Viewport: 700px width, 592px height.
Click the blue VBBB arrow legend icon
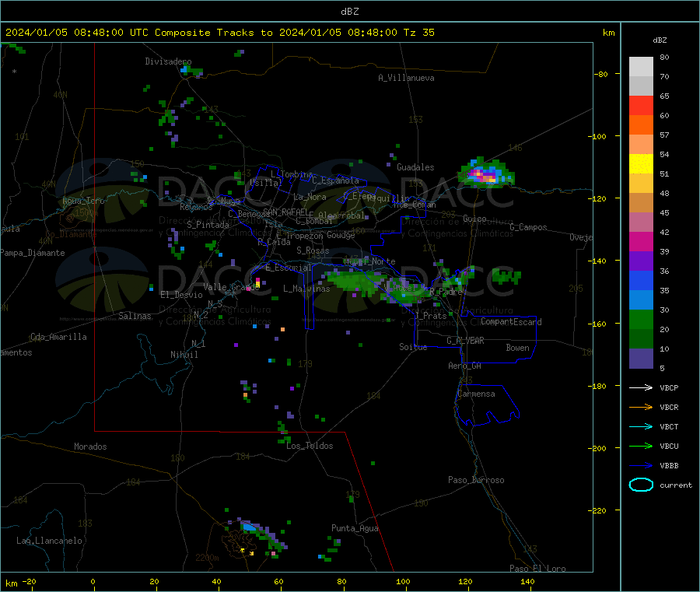641,465
